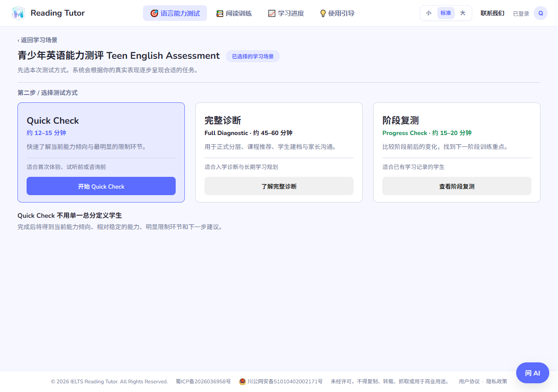
Task: Switch to the 阅读训练 tab
Action: [234, 13]
